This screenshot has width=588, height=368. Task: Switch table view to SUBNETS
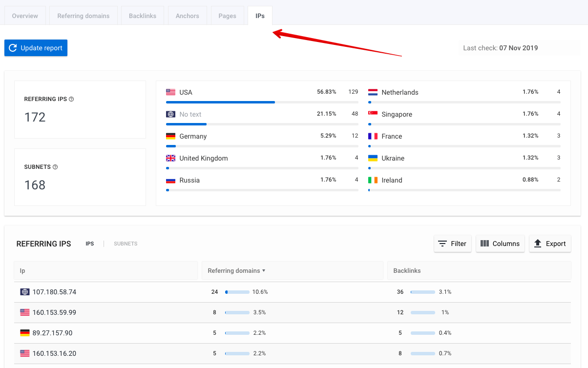click(126, 244)
